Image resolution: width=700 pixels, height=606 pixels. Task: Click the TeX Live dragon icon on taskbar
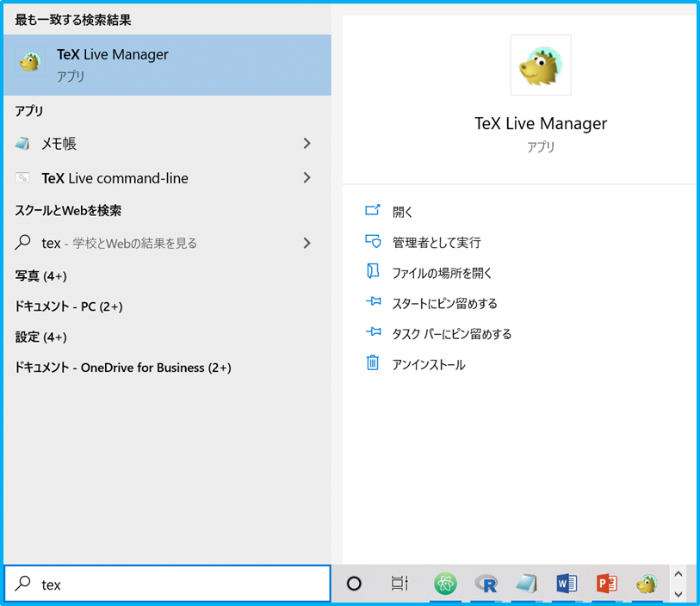(x=647, y=583)
